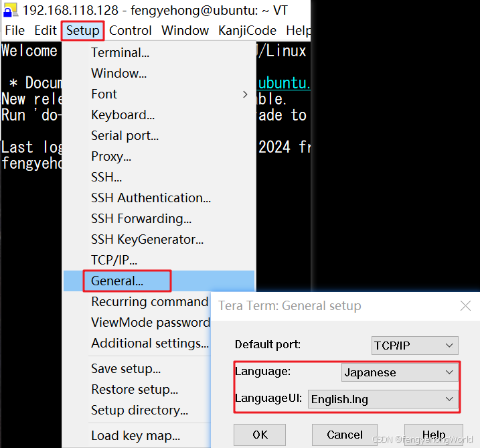Image resolution: width=480 pixels, height=448 pixels.
Task: Click the Setup menu
Action: 83,30
